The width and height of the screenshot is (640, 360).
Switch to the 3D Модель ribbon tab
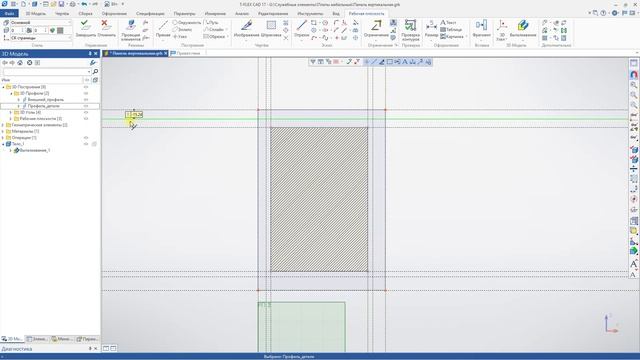(36, 13)
